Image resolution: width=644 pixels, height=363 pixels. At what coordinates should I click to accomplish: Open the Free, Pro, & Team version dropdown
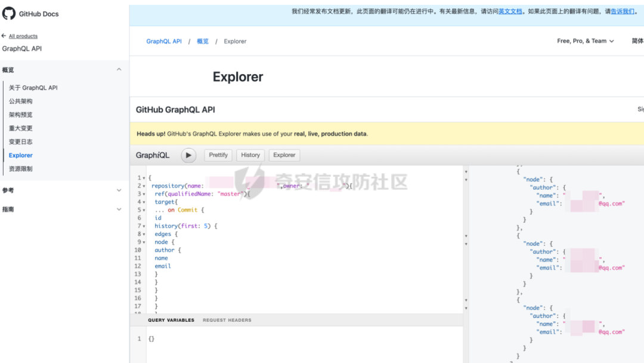586,41
